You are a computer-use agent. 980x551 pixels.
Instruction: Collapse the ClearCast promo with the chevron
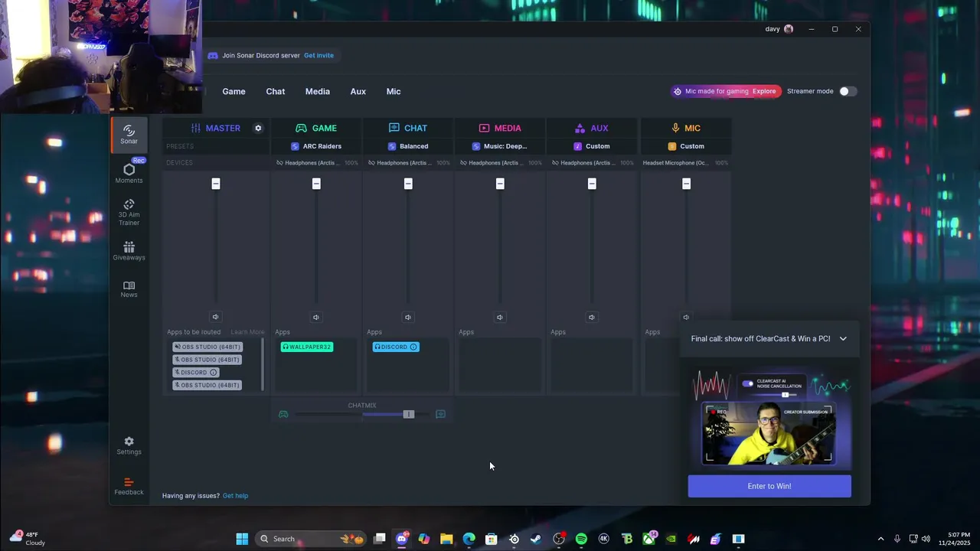(x=843, y=338)
